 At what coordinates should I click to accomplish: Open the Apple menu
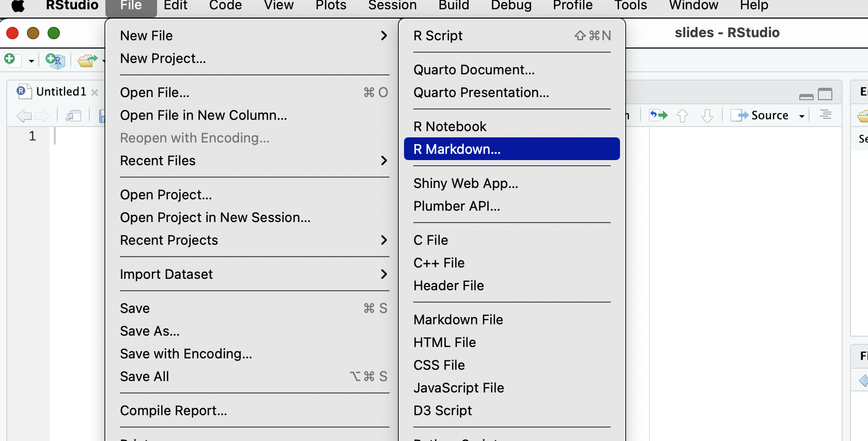[x=18, y=5]
